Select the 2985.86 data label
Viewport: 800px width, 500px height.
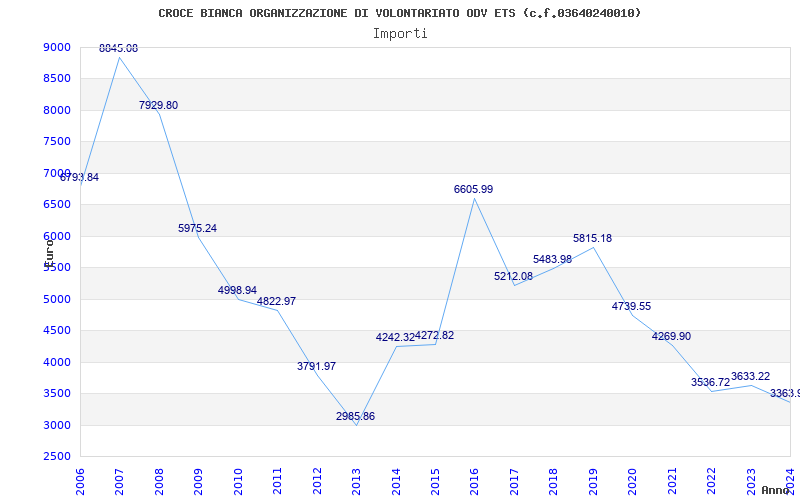pos(356,416)
